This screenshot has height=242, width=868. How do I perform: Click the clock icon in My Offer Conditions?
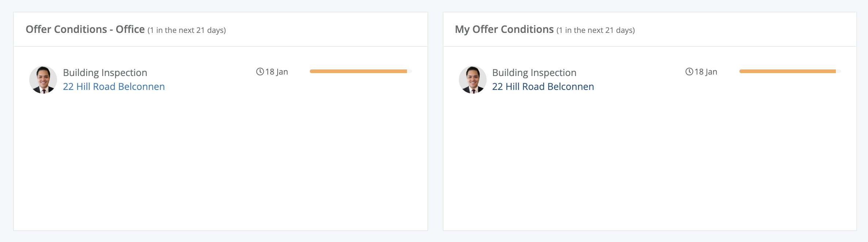click(x=689, y=72)
